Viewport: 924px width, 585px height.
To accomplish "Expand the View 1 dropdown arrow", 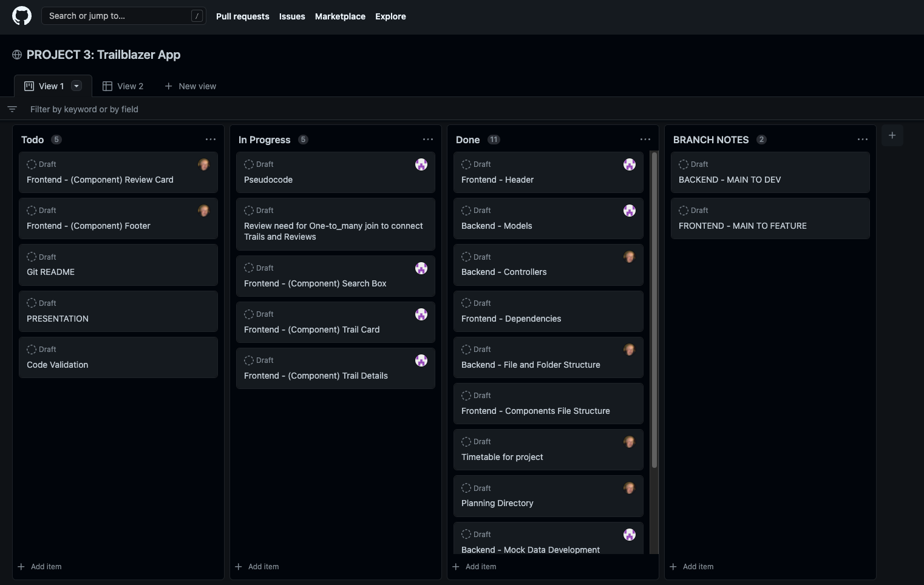I will 76,86.
